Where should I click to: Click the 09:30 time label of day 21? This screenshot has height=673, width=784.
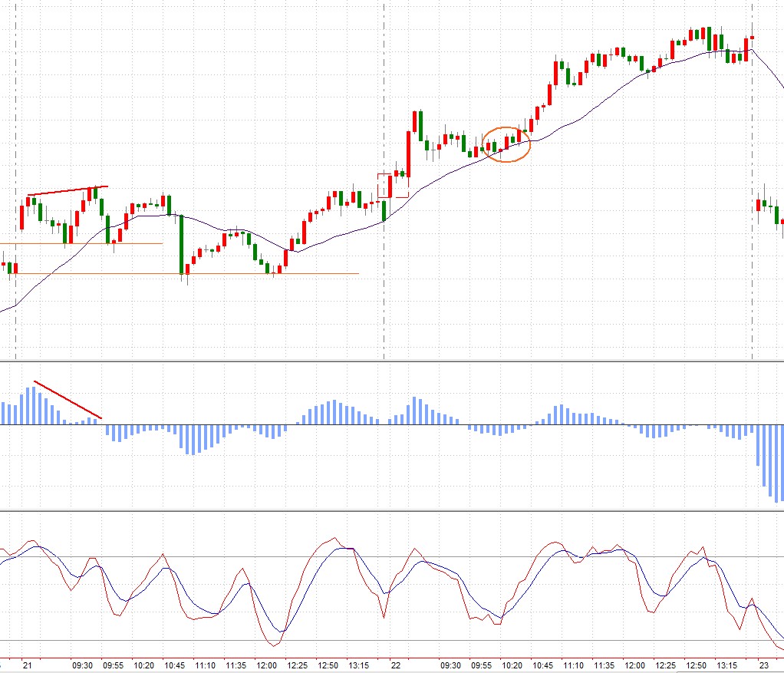83,665
